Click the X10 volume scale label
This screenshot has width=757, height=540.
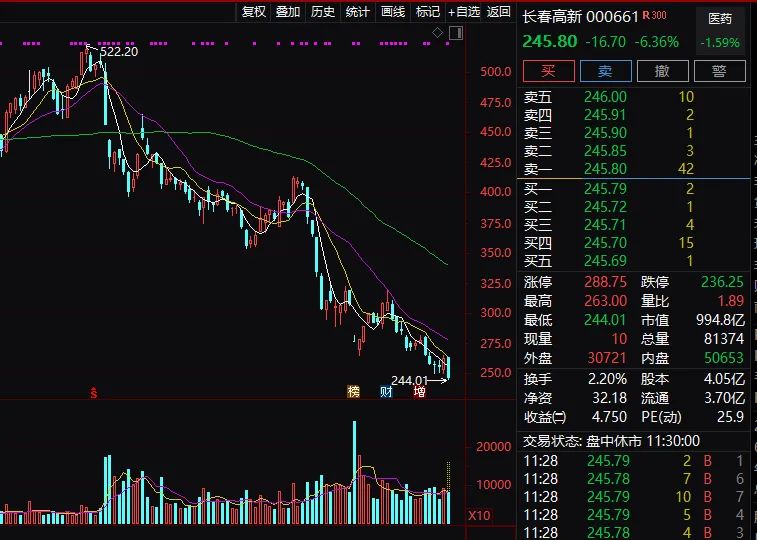point(479,516)
